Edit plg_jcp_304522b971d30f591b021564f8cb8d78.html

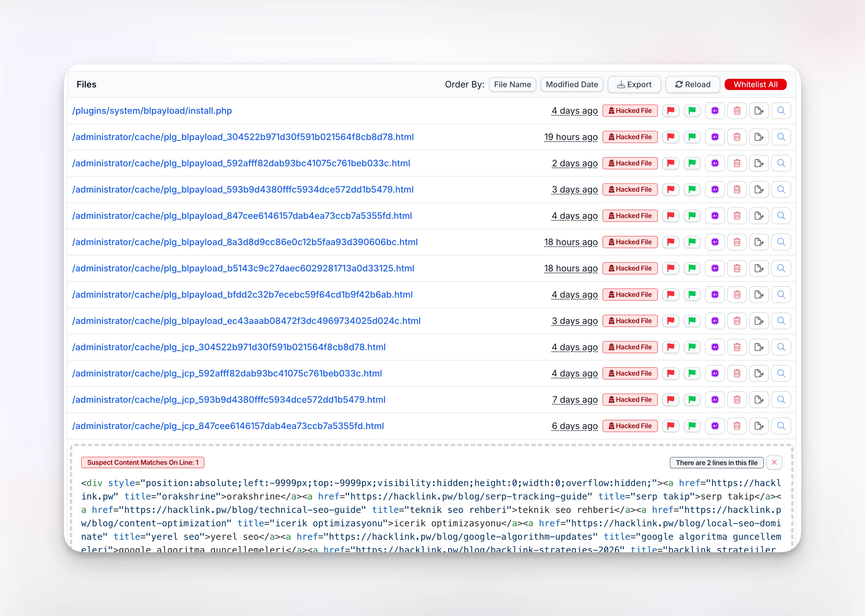pos(759,347)
